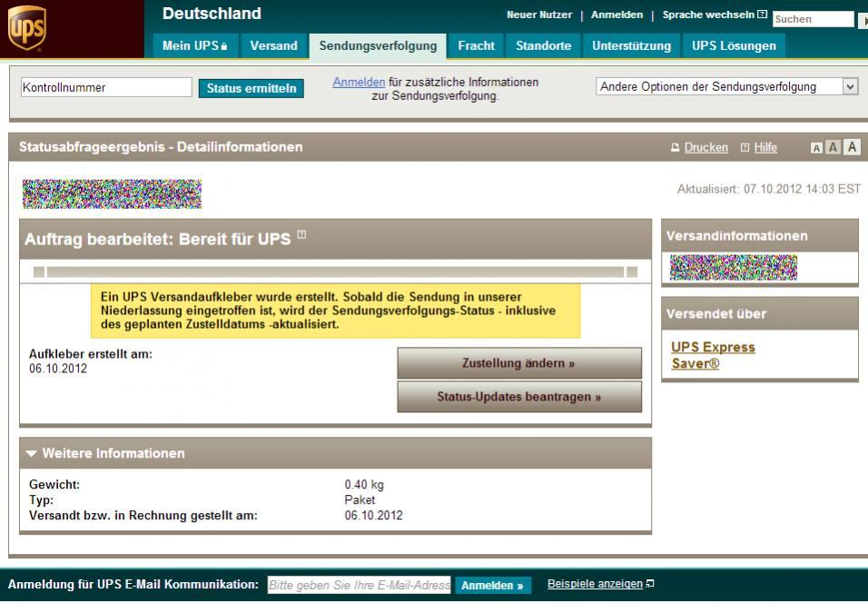The image size is (868, 603).
Task: Click Anmelden button in email footer
Action: pyautogui.click(x=493, y=585)
